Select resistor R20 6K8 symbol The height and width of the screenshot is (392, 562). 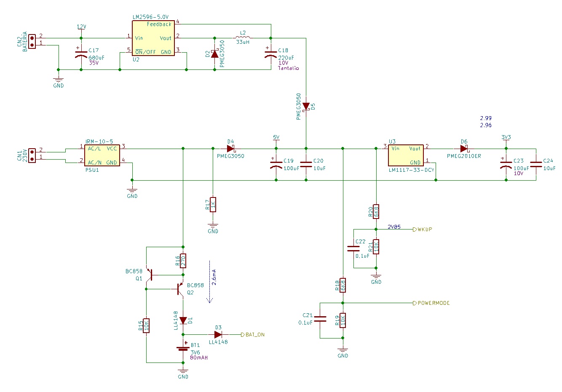coord(376,211)
